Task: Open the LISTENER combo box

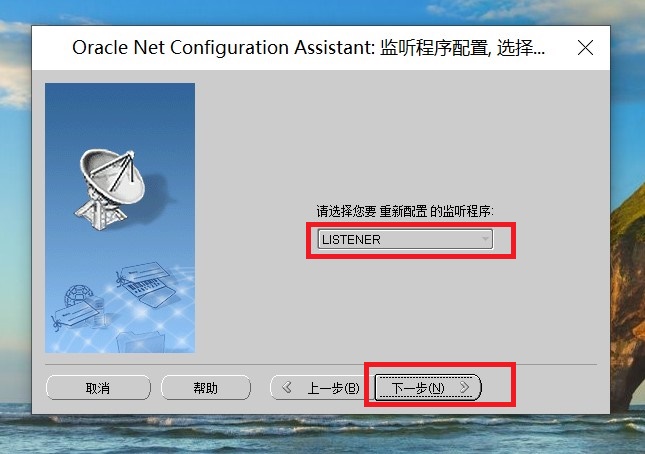Action: pos(405,239)
